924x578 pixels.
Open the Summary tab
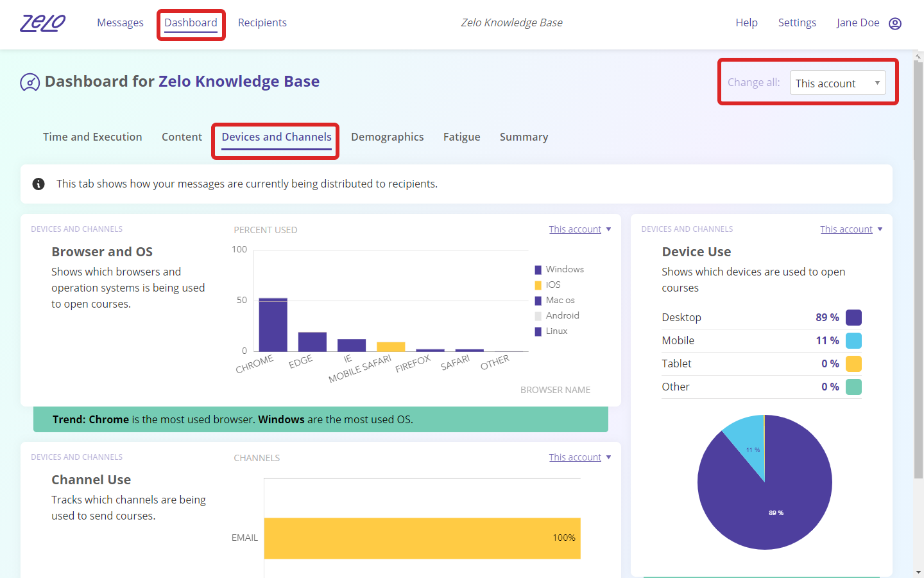pyautogui.click(x=524, y=137)
